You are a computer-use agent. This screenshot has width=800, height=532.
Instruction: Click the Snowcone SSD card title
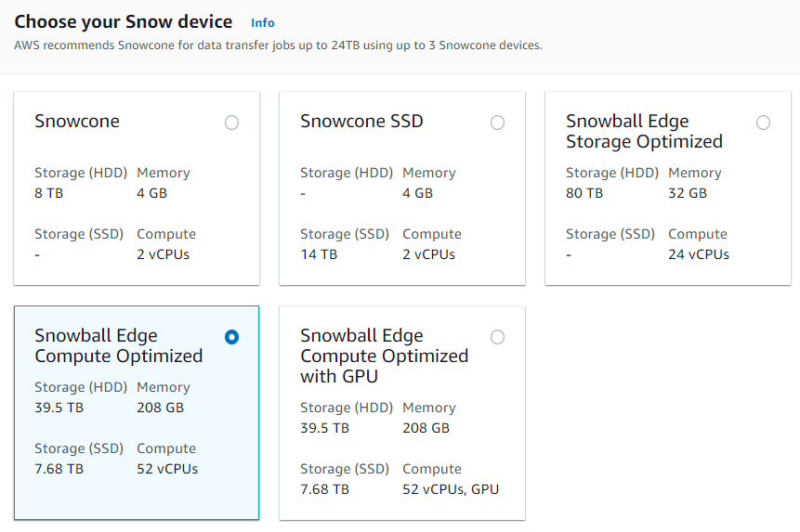click(x=361, y=122)
